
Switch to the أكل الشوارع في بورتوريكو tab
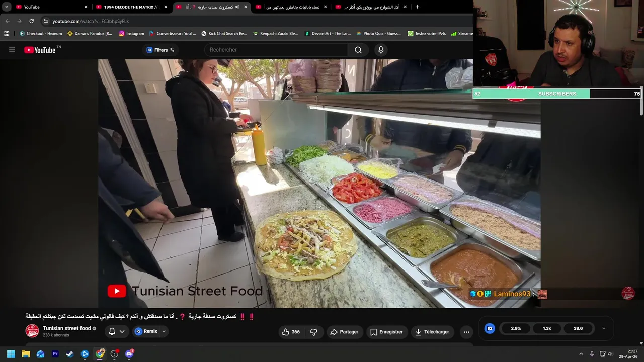(371, 7)
